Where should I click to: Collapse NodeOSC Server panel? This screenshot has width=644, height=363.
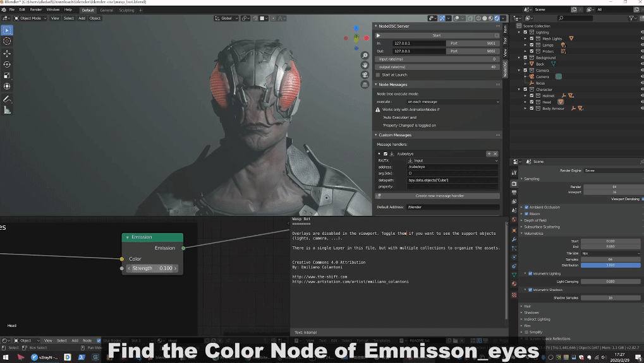pyautogui.click(x=376, y=26)
